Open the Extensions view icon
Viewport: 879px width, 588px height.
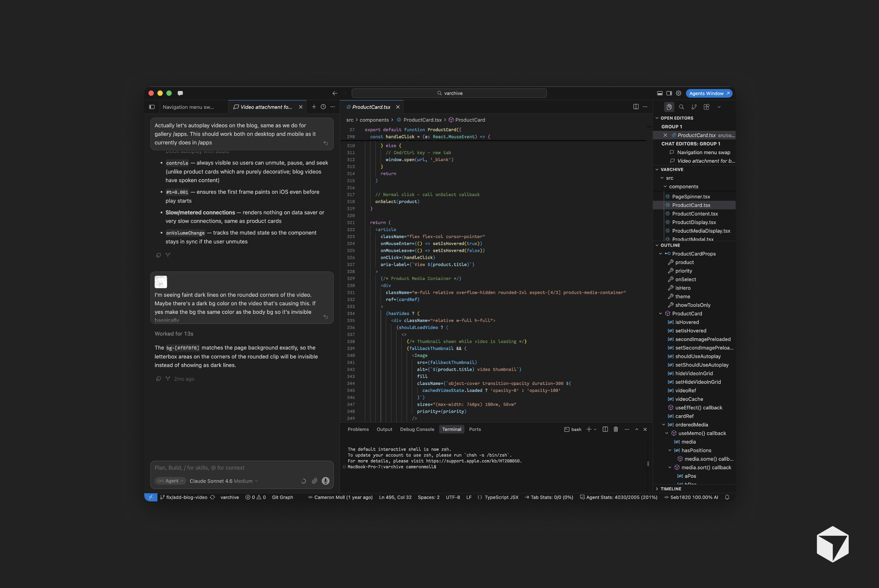(x=706, y=107)
